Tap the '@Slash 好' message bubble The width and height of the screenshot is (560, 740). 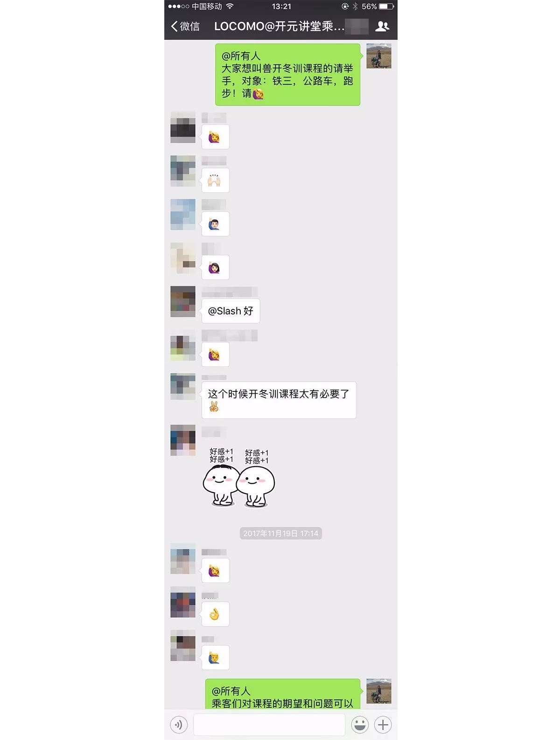point(231,311)
